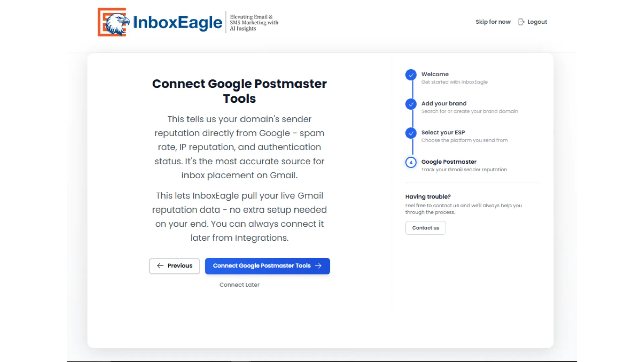Image resolution: width=644 pixels, height=362 pixels.
Task: Click the Select your ESP checkmark circle
Action: coord(411,133)
